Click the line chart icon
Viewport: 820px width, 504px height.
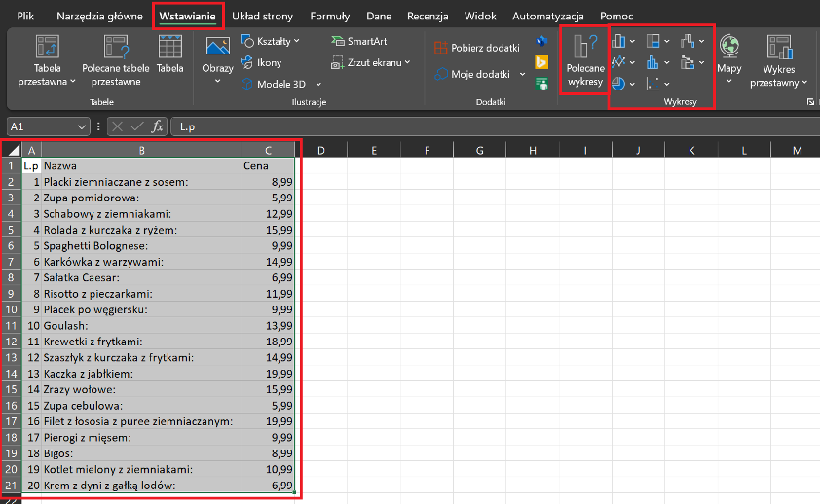click(x=619, y=63)
